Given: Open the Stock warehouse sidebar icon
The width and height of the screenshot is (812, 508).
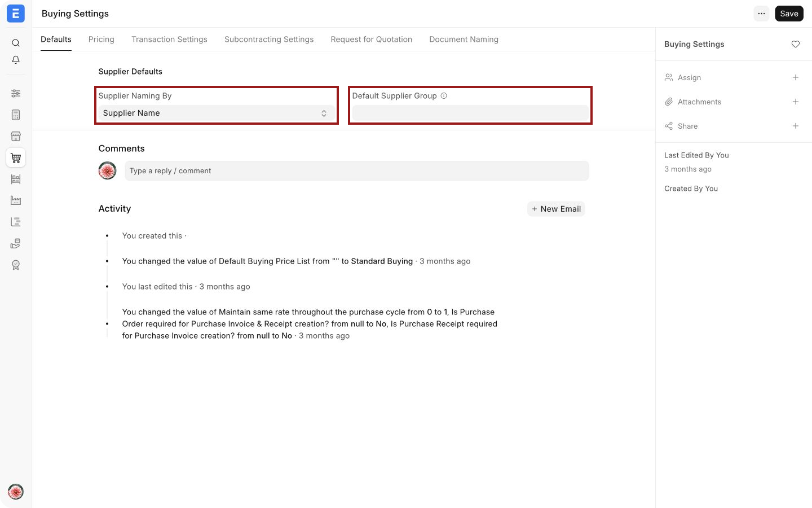Looking at the screenshot, I should pyautogui.click(x=16, y=179).
